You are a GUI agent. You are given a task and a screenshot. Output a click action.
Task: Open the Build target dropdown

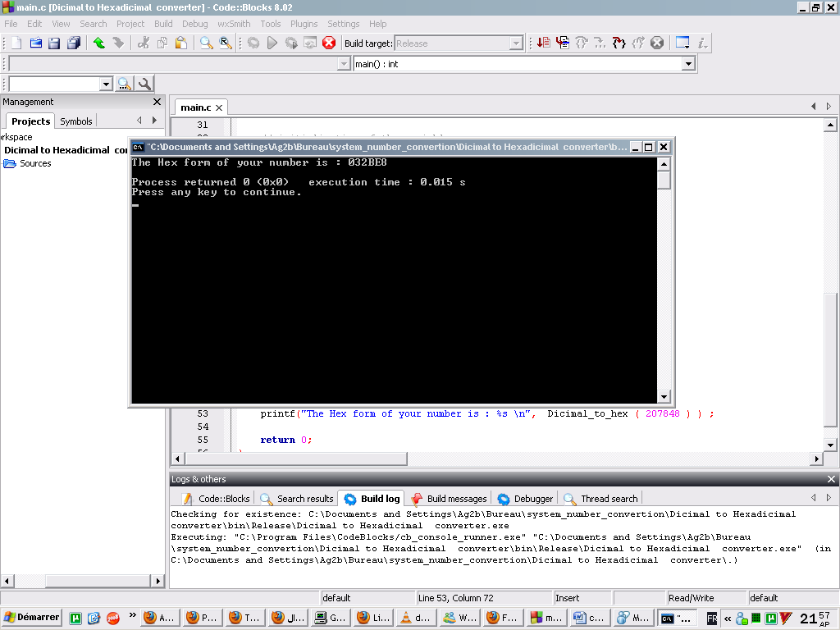pos(515,43)
